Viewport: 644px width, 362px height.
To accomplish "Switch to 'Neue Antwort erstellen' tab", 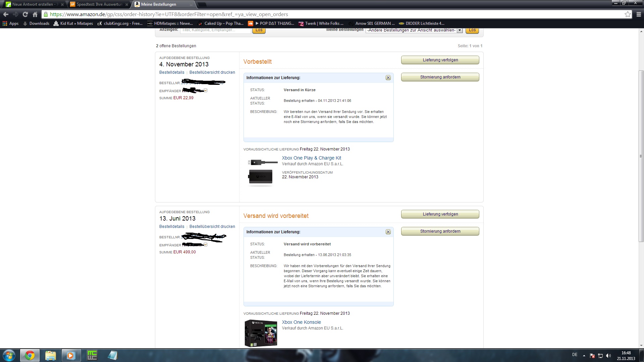I will (33, 4).
